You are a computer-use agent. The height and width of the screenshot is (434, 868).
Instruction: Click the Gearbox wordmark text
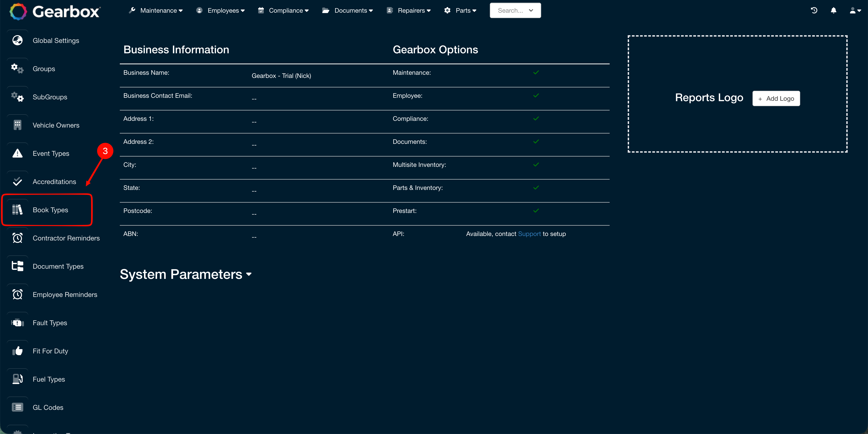[x=66, y=12]
